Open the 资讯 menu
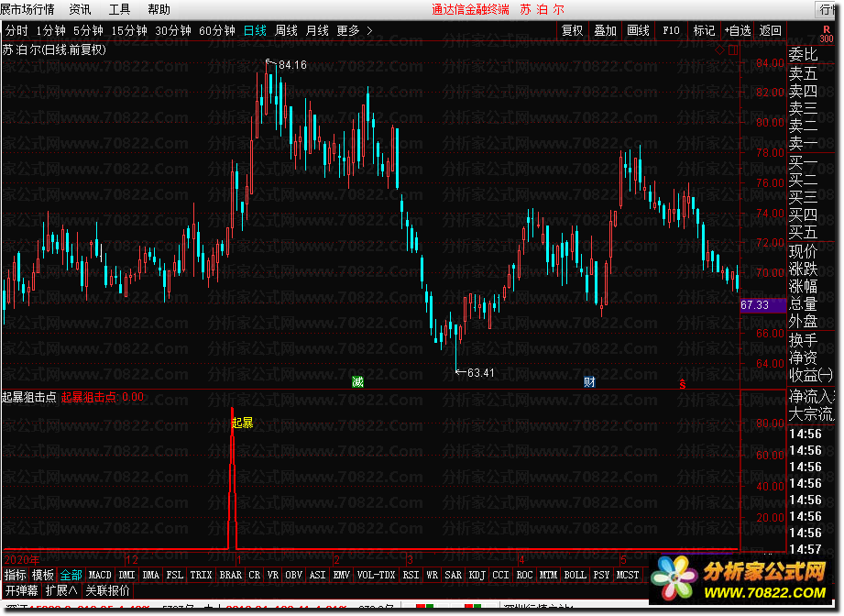844x616 pixels. [x=81, y=9]
